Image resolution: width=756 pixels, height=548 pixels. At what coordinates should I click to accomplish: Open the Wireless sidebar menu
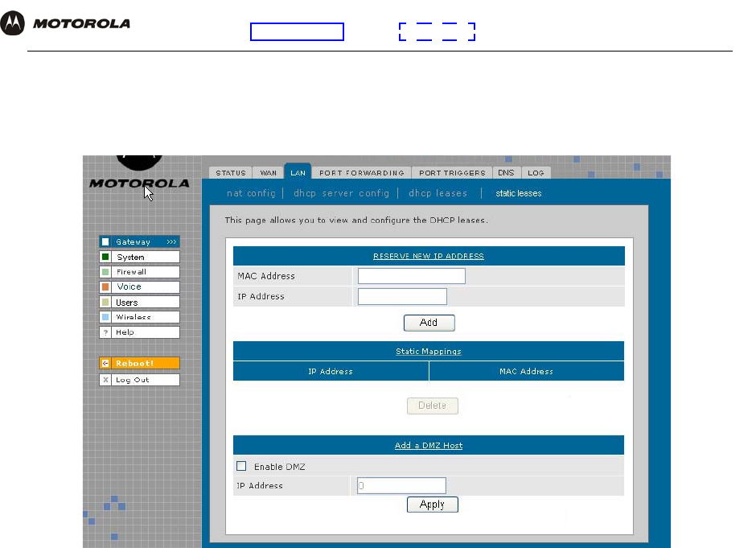139,317
